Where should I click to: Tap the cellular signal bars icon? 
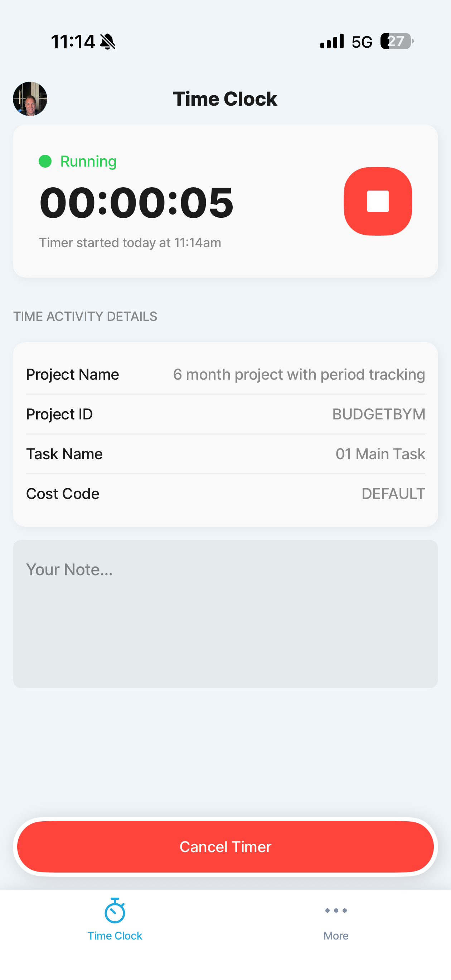(x=332, y=41)
